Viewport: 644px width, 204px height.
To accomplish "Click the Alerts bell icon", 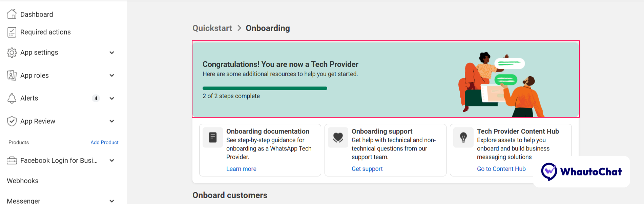I will click(x=12, y=98).
